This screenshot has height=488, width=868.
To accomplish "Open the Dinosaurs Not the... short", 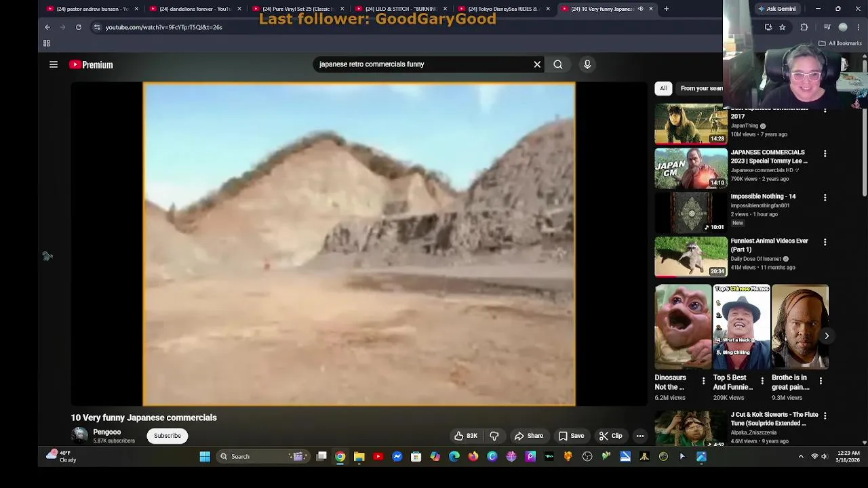I will tap(683, 327).
